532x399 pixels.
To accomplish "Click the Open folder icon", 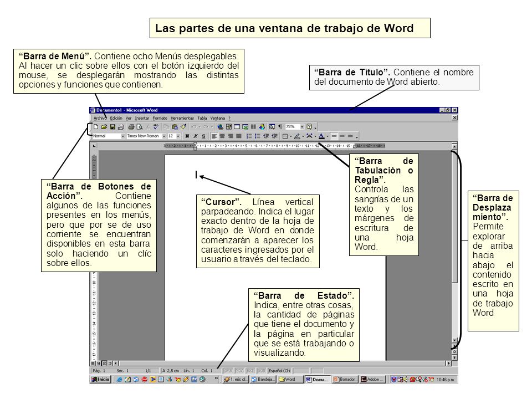I will coord(104,126).
